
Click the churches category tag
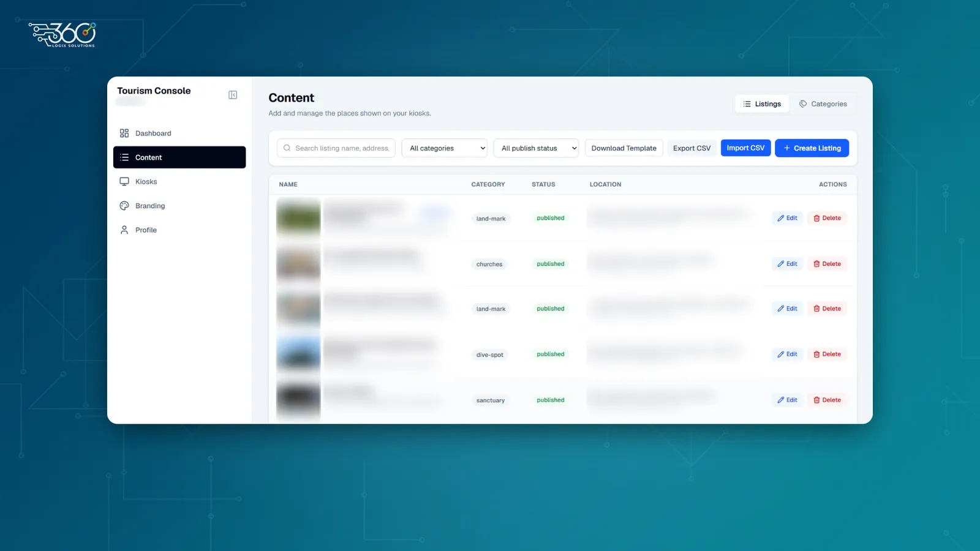(489, 264)
